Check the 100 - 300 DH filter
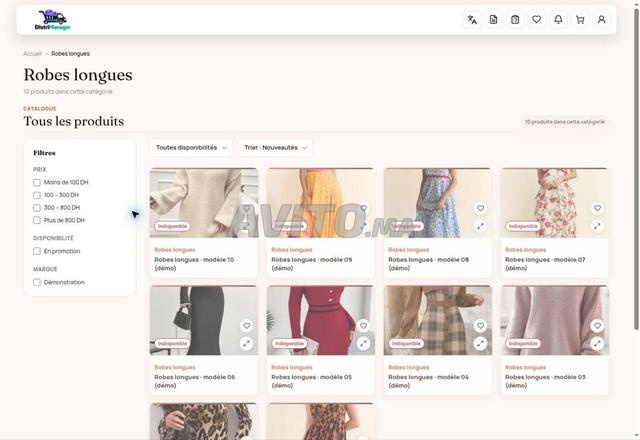Screen dimensions: 640x440 click(x=37, y=195)
